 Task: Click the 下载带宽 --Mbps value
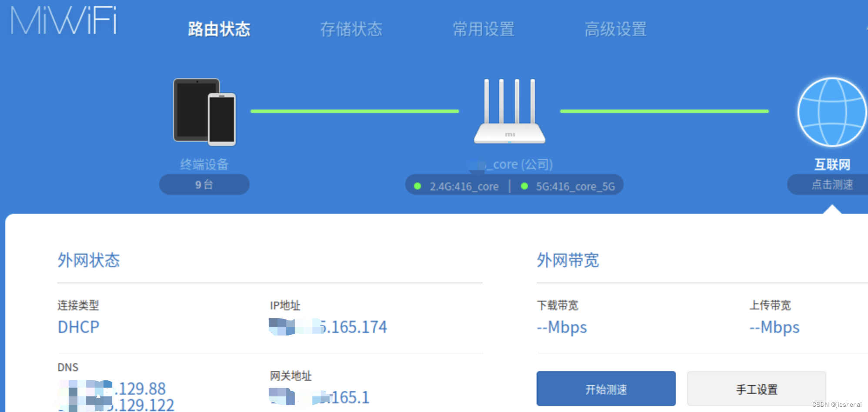coord(562,327)
